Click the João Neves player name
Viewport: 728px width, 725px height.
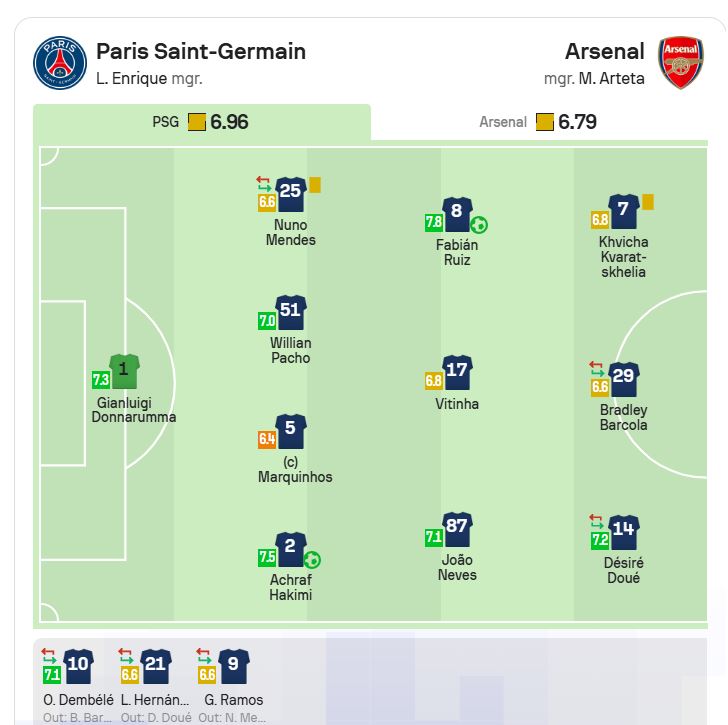click(x=457, y=567)
